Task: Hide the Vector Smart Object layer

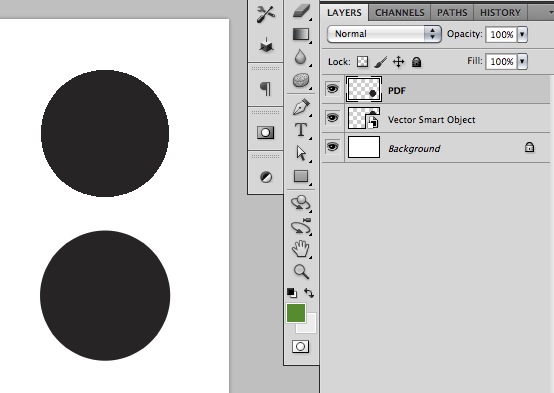Action: pos(332,117)
